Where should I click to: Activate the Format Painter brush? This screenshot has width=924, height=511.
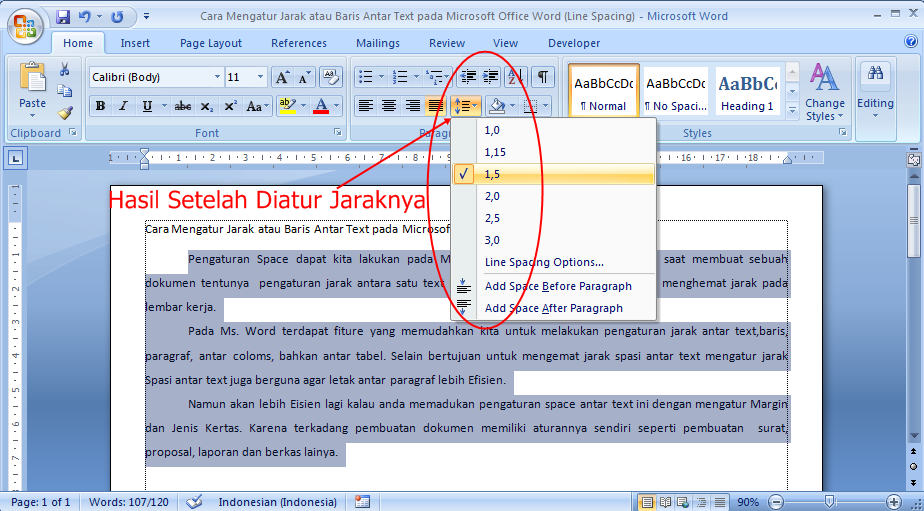64,113
